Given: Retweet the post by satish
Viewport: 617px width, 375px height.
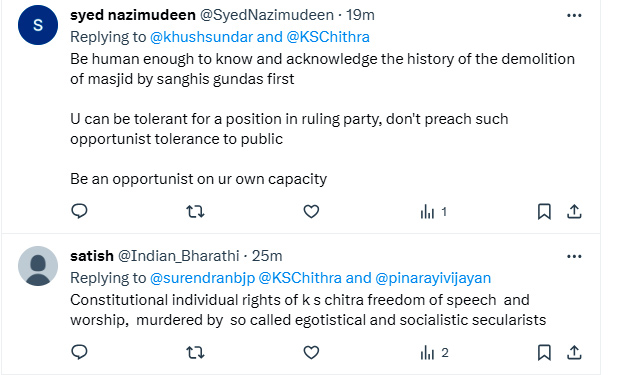Looking at the screenshot, I should point(195,353).
